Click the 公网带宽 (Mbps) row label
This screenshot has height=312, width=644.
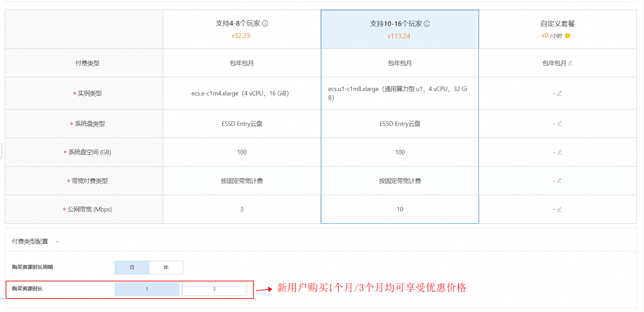pos(90,209)
